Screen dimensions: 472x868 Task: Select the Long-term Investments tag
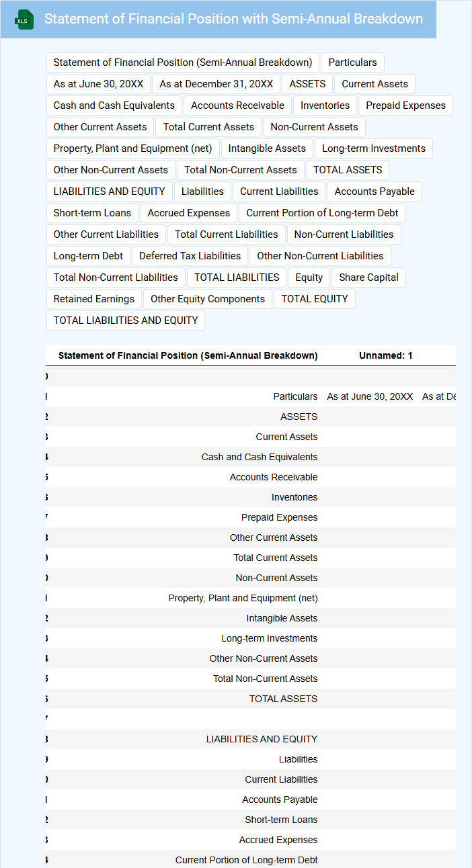374,148
